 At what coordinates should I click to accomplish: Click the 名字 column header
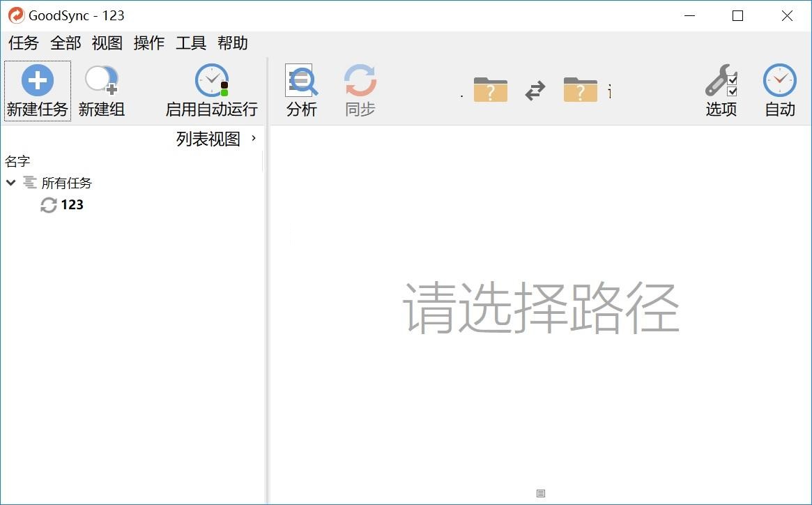(x=17, y=161)
